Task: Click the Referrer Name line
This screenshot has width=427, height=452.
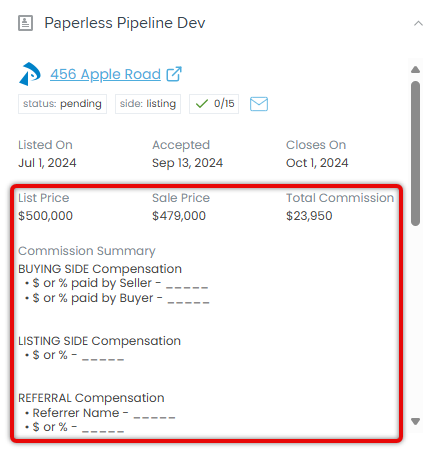Action: [x=100, y=413]
